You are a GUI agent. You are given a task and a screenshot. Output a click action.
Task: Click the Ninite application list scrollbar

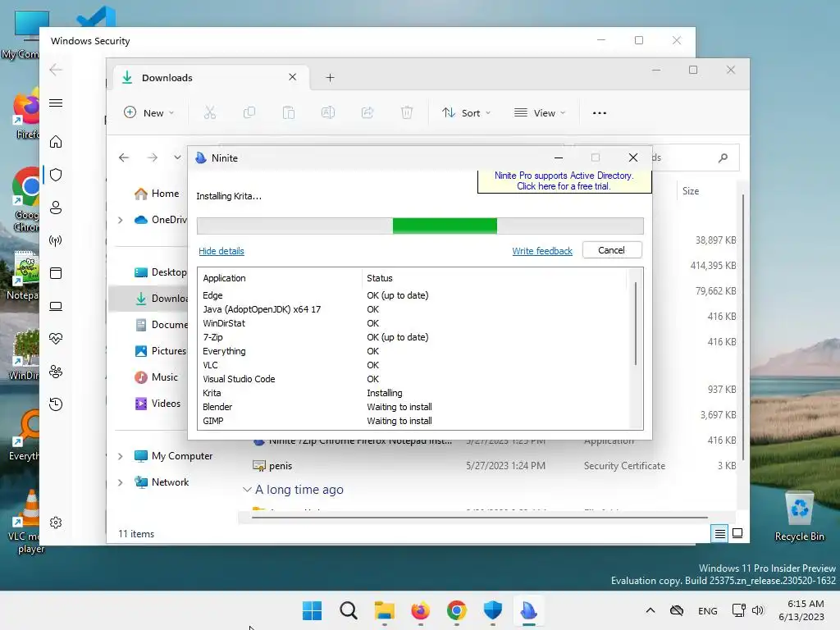[x=636, y=325]
